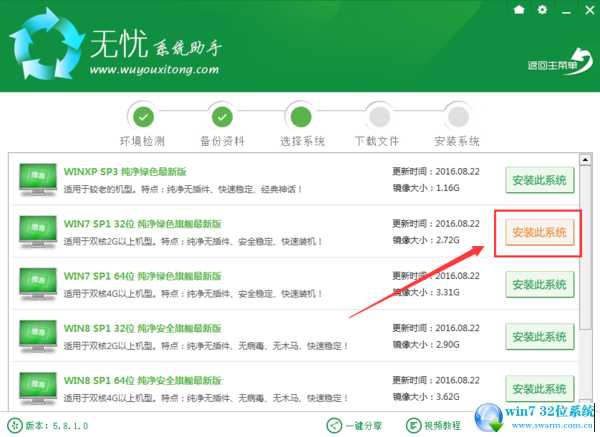Click title WIN7 SP1 64位 纯净绿色旗舰最新版
The height and width of the screenshot is (437, 600).
click(142, 276)
